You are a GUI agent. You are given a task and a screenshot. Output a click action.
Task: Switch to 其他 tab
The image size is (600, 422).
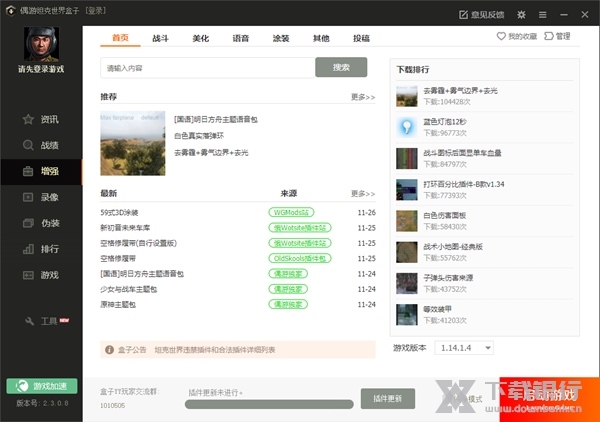point(321,38)
